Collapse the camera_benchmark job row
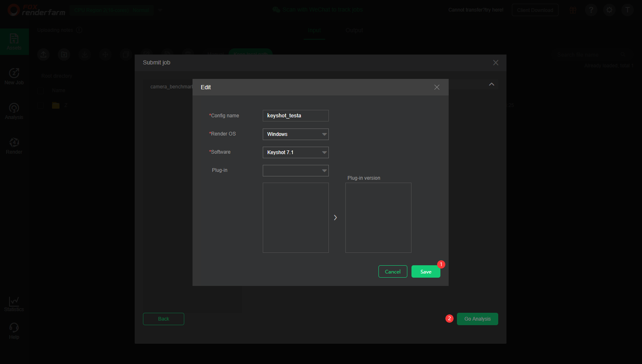This screenshot has width=642, height=364. click(492, 84)
